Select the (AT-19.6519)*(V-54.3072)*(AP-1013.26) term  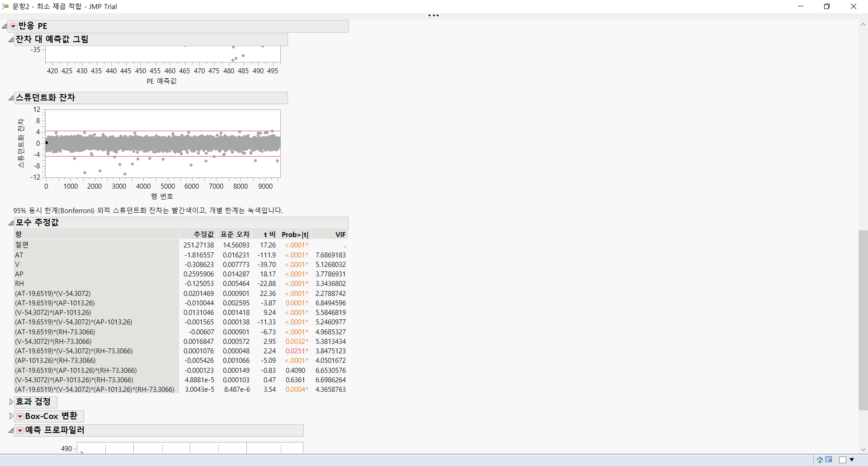point(74,322)
